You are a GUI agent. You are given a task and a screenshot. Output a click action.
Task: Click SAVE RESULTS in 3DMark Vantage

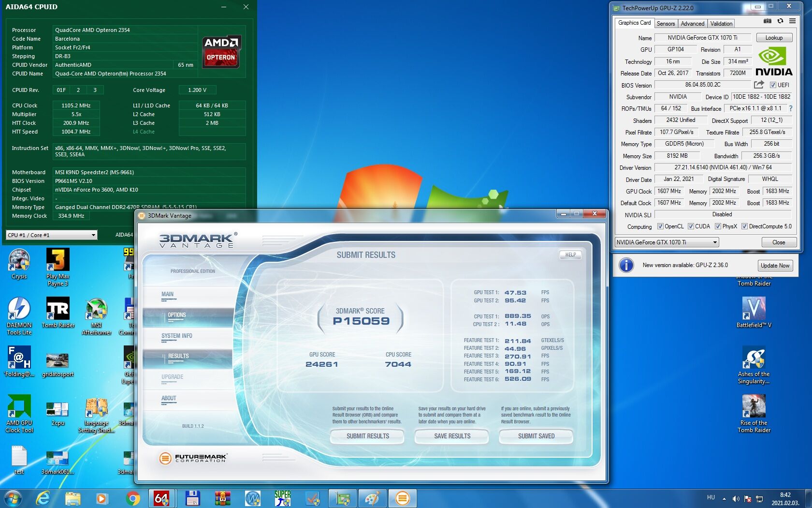452,436
